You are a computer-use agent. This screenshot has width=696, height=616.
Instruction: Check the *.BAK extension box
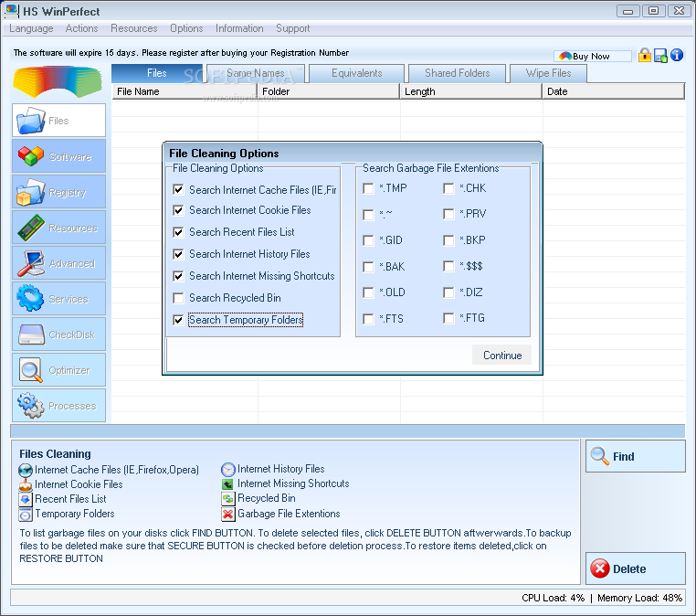(x=368, y=267)
